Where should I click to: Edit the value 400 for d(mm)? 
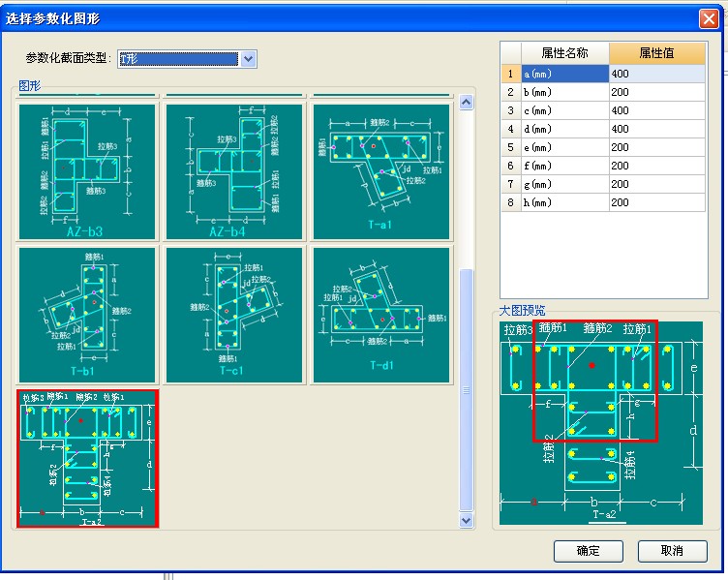click(x=657, y=129)
